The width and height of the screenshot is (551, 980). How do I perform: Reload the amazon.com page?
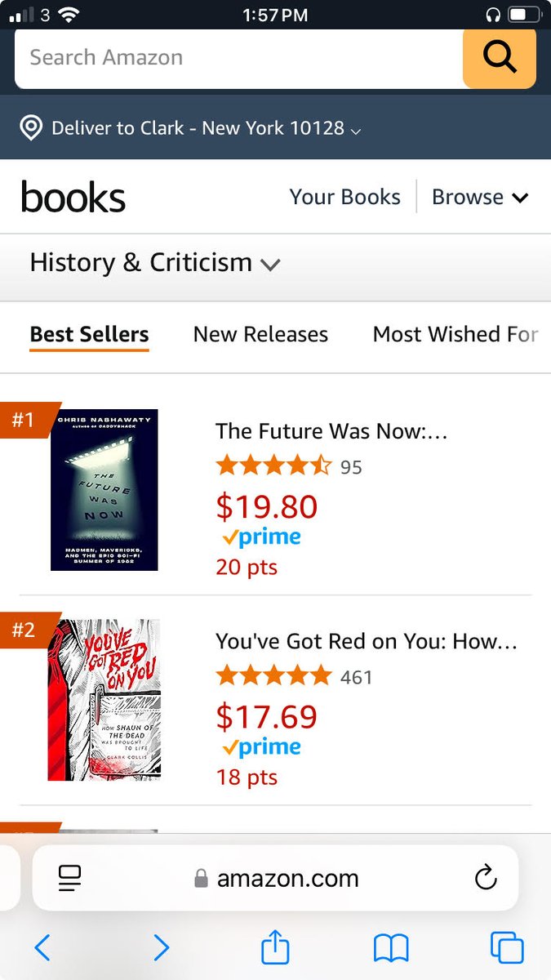point(485,878)
